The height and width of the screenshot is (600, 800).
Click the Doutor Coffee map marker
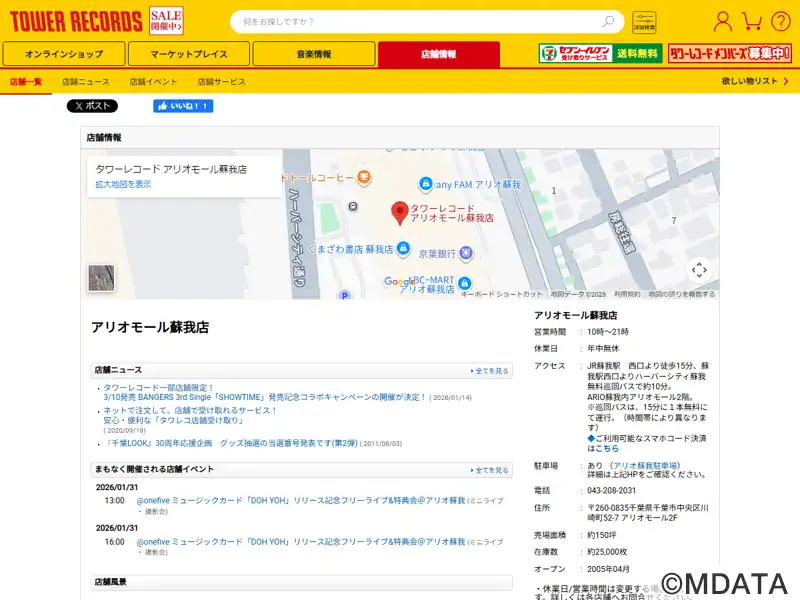click(x=363, y=177)
